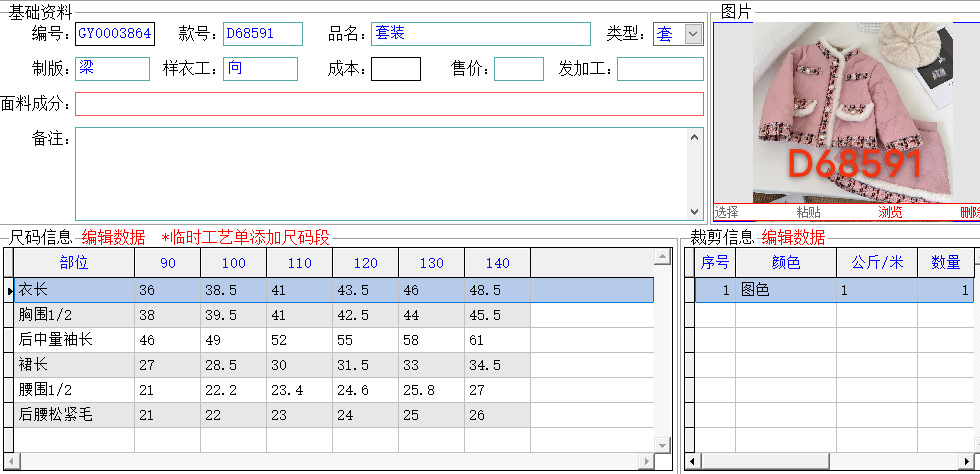Click the 样衣工 input field

tap(260, 69)
